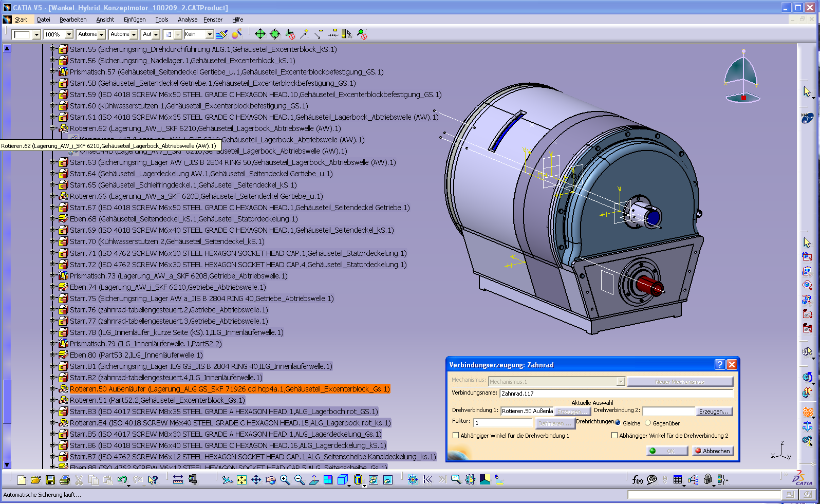Image resolution: width=820 pixels, height=504 pixels.
Task: Open the Start menu in menu bar
Action: pos(21,20)
